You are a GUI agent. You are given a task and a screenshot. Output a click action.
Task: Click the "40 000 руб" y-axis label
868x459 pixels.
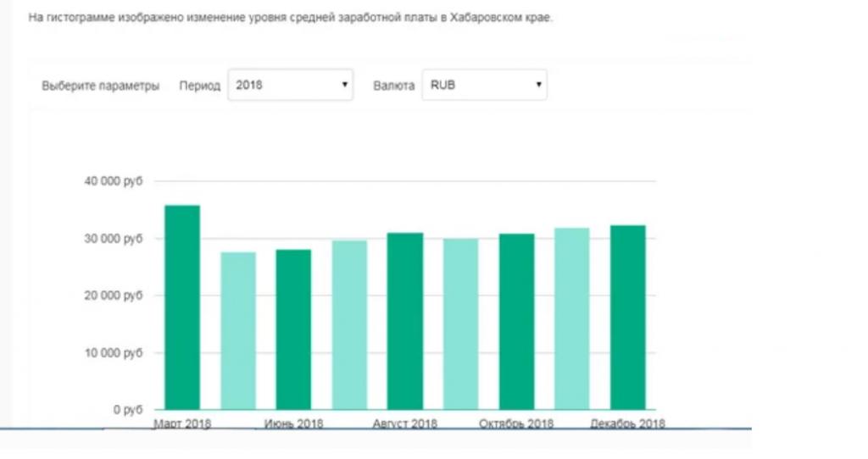(114, 182)
